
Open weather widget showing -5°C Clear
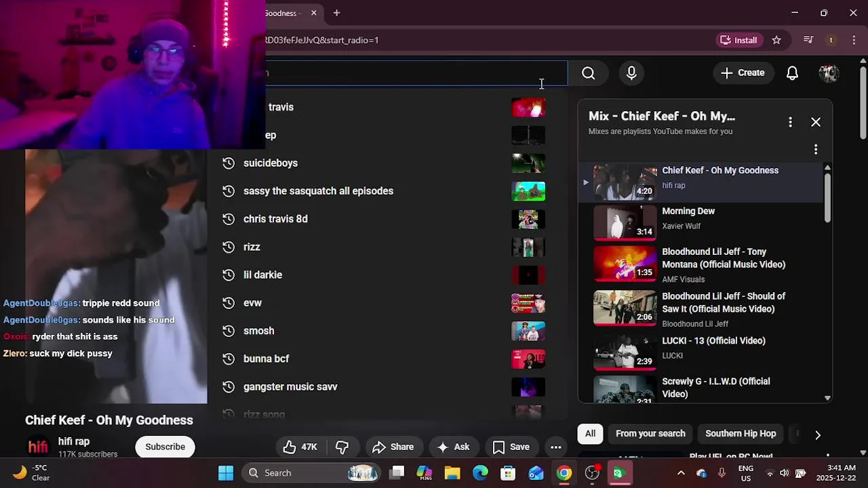[x=33, y=472]
